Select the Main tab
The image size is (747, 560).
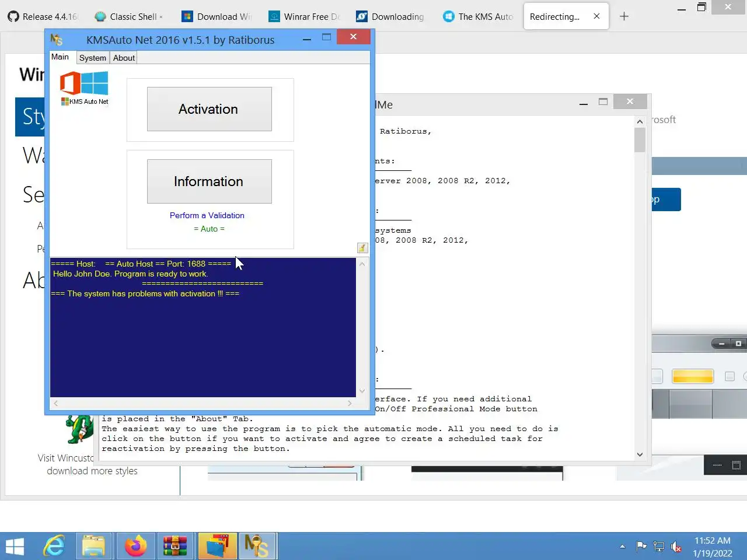coord(60,57)
